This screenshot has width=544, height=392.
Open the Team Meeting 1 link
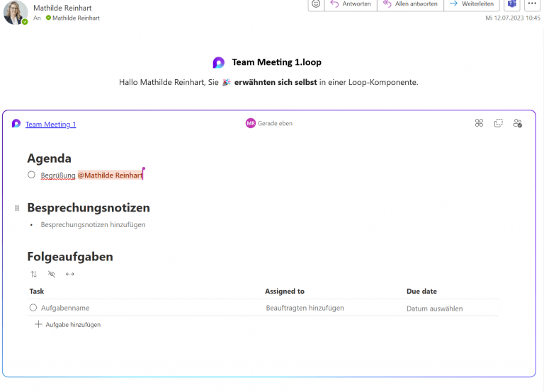click(51, 124)
